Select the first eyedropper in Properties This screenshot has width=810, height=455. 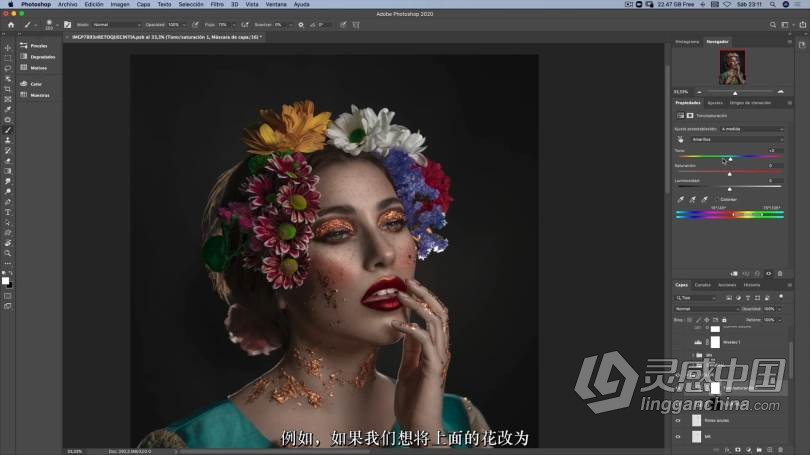click(680, 199)
